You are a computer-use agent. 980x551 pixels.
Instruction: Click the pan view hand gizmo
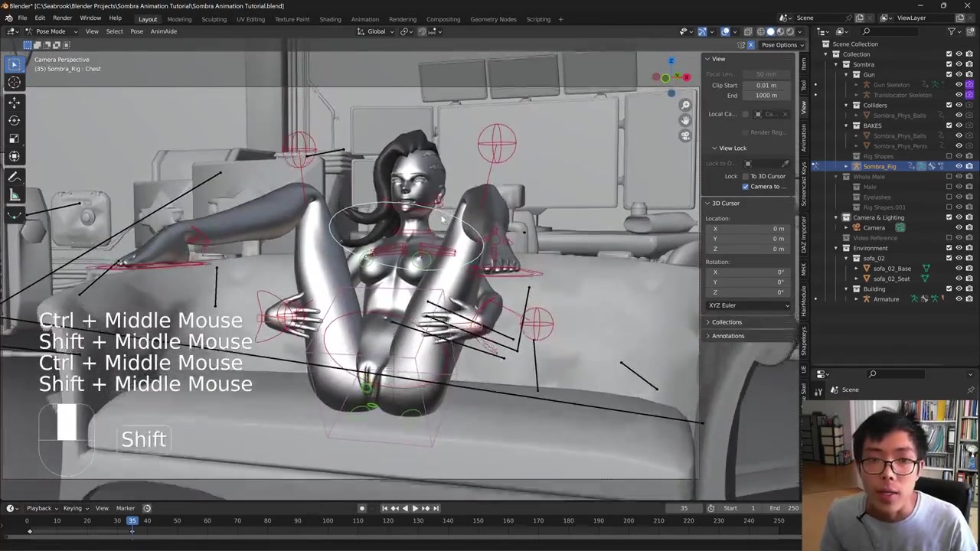pos(685,120)
